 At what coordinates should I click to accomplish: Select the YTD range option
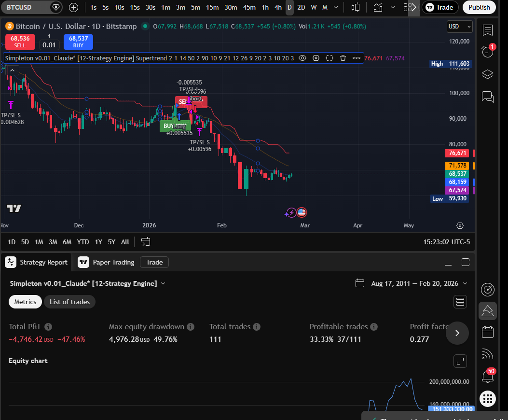click(82, 242)
